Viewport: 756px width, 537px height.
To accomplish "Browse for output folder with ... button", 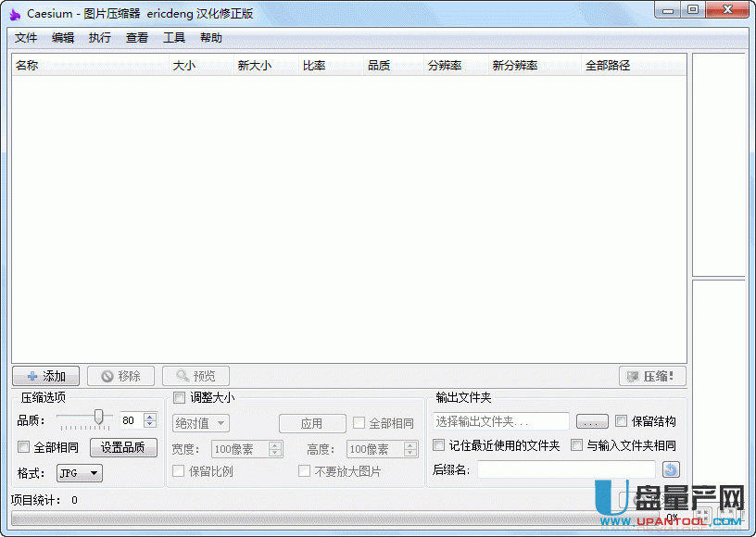I will [592, 422].
